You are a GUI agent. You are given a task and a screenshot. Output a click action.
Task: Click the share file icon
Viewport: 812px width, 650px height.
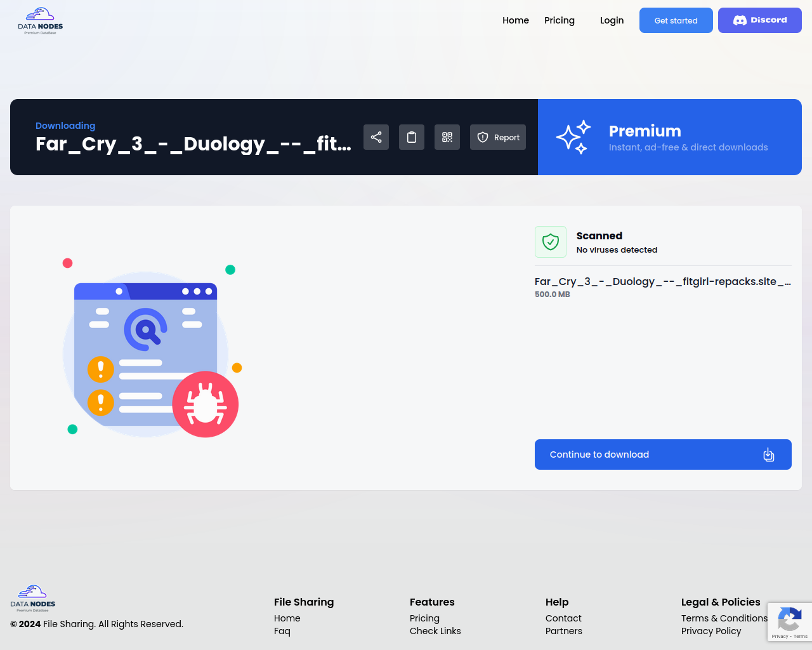tap(376, 137)
